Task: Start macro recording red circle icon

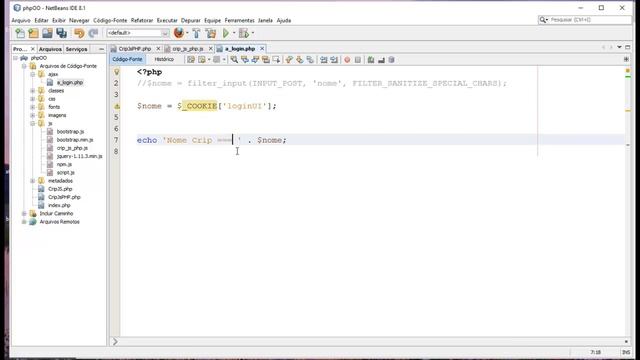Action: click(x=347, y=60)
